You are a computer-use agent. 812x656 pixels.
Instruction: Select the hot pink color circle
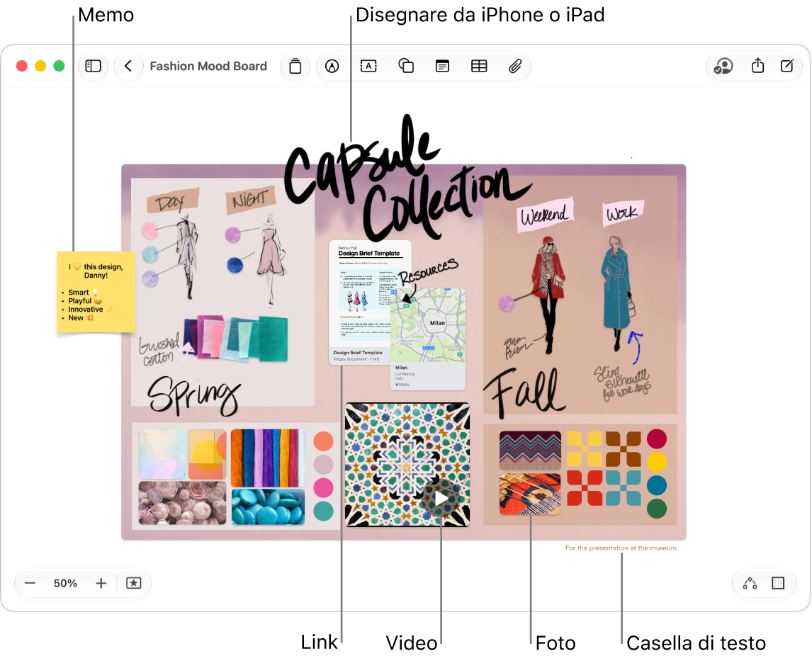pos(323,487)
